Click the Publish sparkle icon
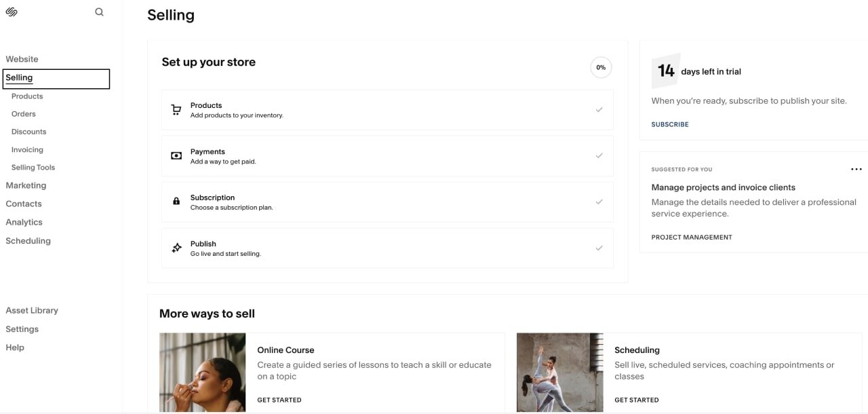 tap(176, 248)
